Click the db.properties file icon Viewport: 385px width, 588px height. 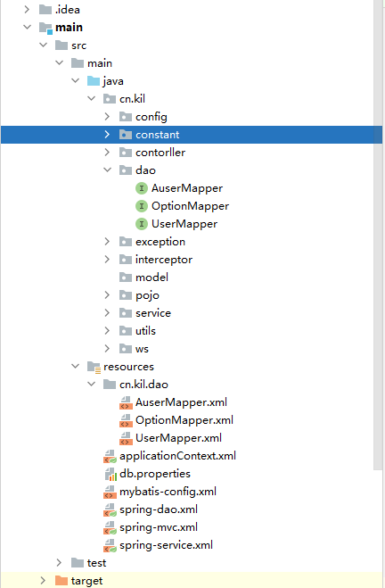(x=111, y=474)
